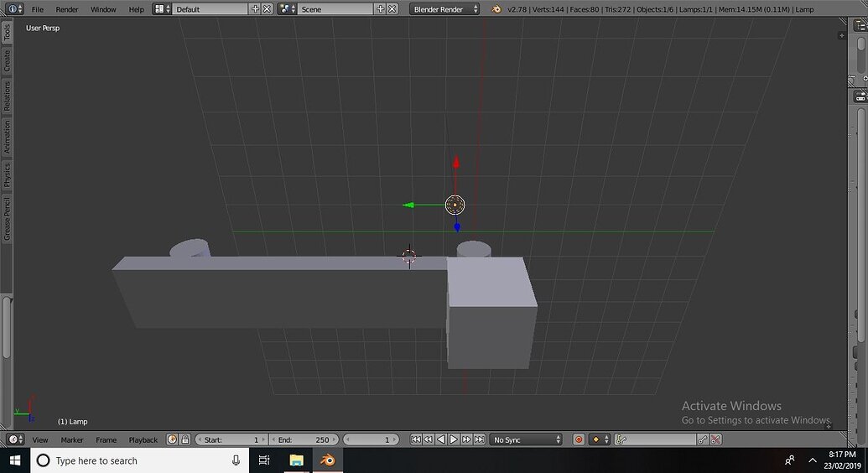Image resolution: width=868 pixels, height=473 pixels.
Task: Click the End frame field
Action: coord(304,439)
